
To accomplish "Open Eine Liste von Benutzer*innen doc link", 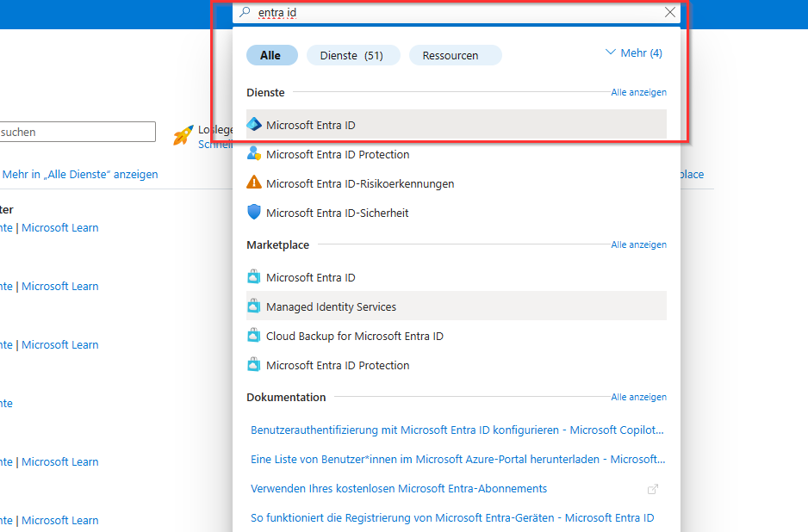I will point(457,460).
